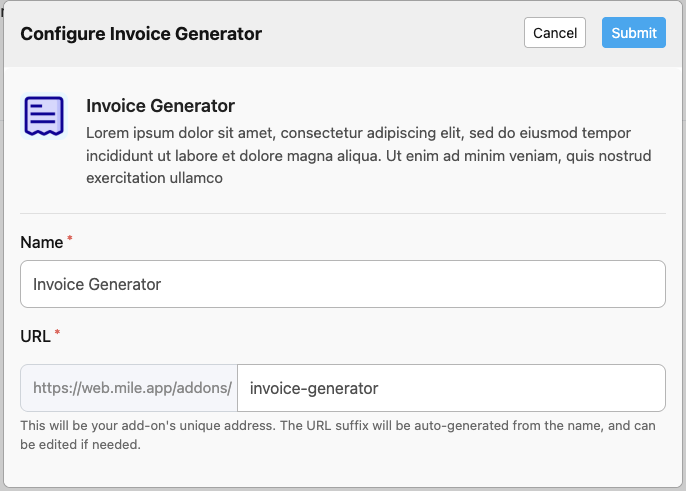Screen dimensions: 686x491
Task: Click the Name field label
Action: [x=42, y=242]
